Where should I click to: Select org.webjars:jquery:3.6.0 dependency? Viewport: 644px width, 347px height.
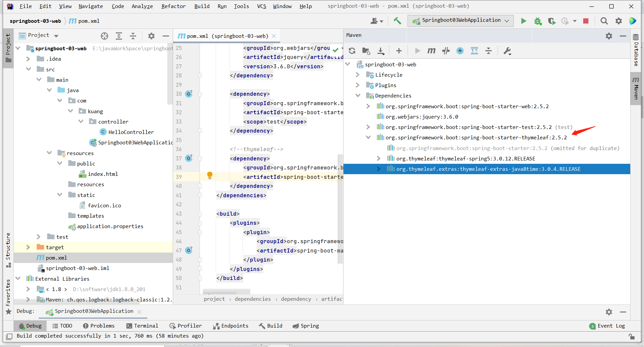tap(417, 117)
